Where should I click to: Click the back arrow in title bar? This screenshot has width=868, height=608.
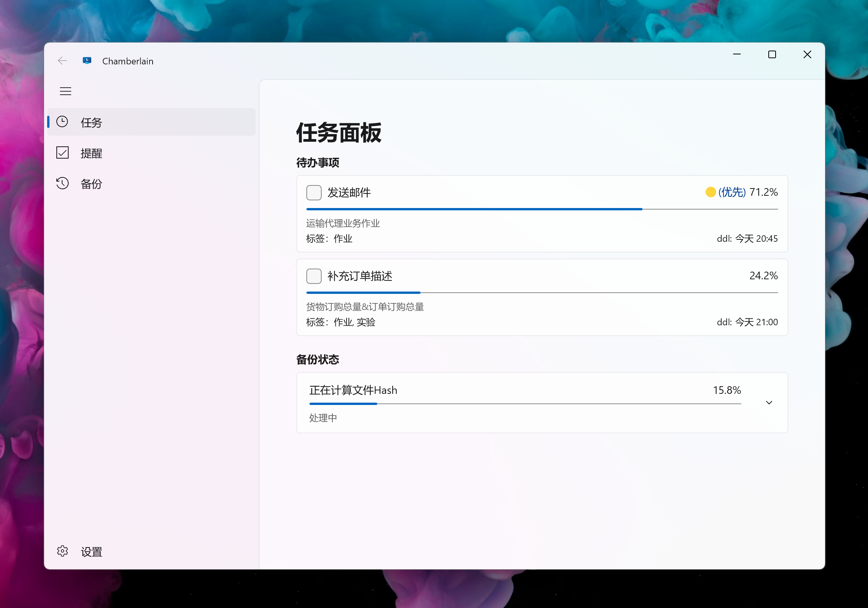click(62, 61)
